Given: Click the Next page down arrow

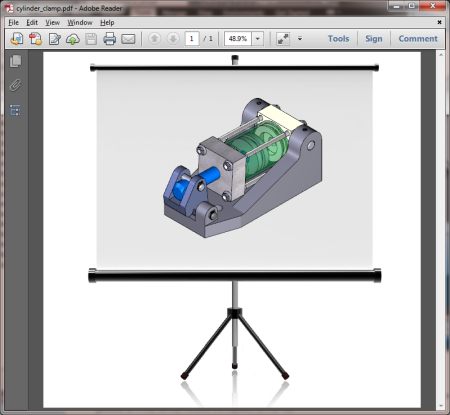Looking at the screenshot, I should pyautogui.click(x=173, y=39).
